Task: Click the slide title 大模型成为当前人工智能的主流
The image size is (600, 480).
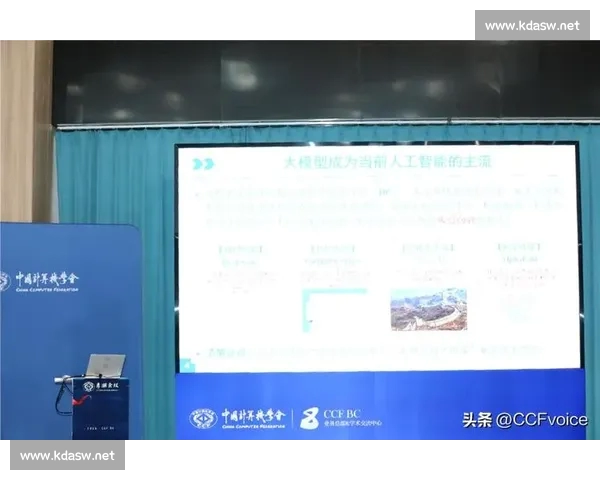Action: [380, 161]
